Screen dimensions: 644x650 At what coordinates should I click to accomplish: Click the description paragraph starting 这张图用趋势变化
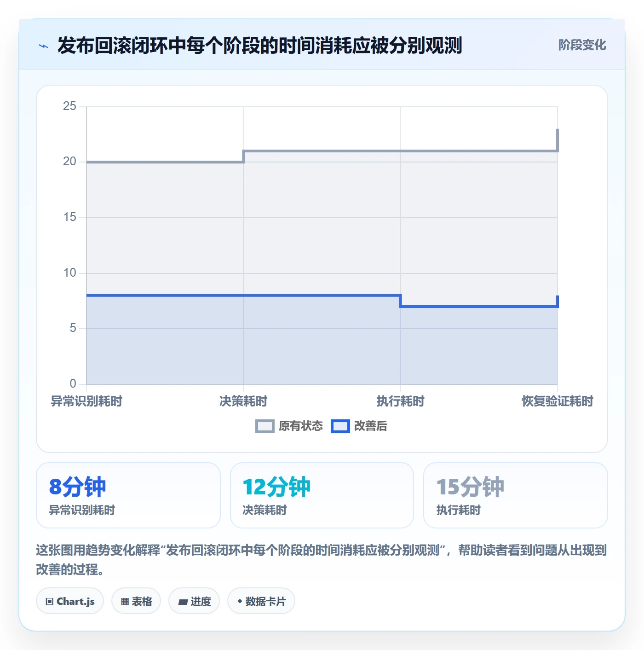pos(322,560)
